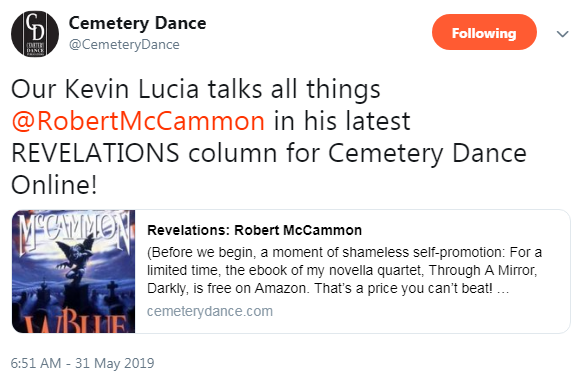Click the gargoyle figure on the cover image
578x385 pixels.
80,258
